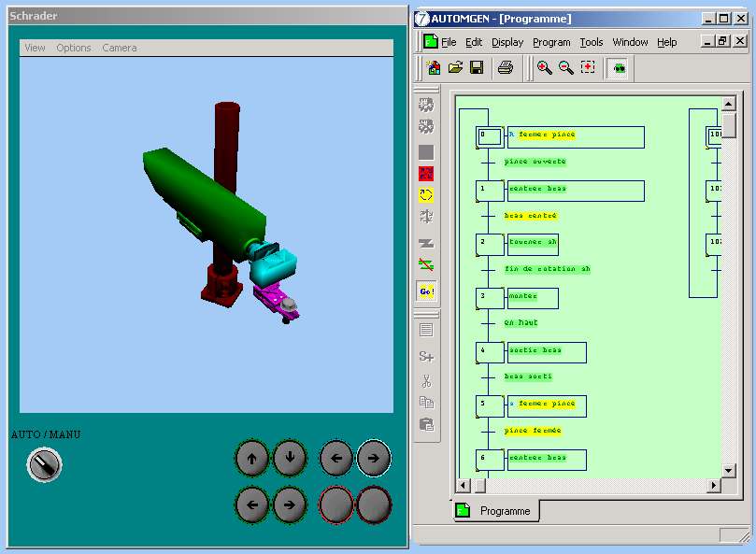
Task: Click the yellow circular arrows icon
Action: coord(426,195)
